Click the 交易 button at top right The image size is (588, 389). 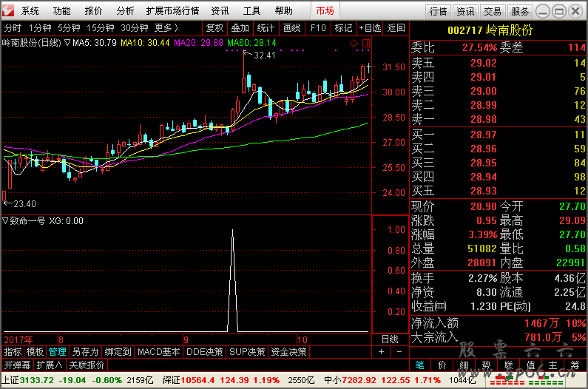coord(493,11)
